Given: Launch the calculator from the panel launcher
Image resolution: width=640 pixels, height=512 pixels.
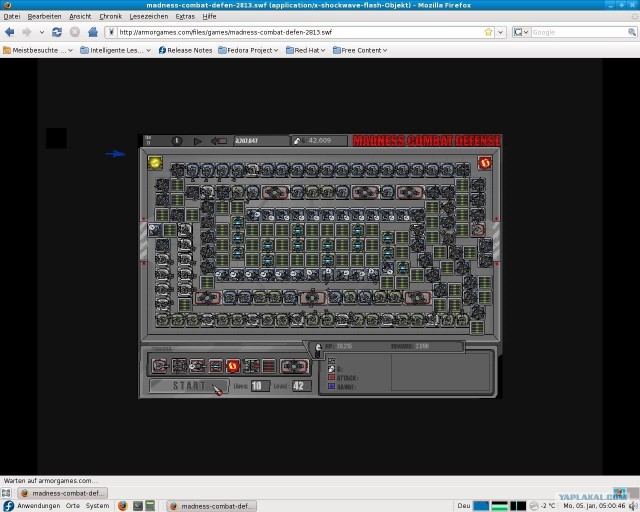Looking at the screenshot, I should tap(150, 506).
